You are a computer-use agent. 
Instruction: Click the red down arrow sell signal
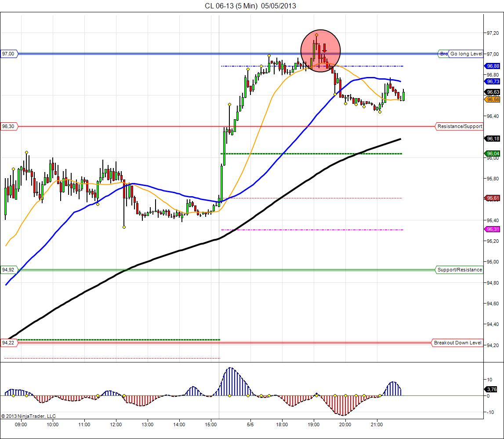click(x=325, y=48)
